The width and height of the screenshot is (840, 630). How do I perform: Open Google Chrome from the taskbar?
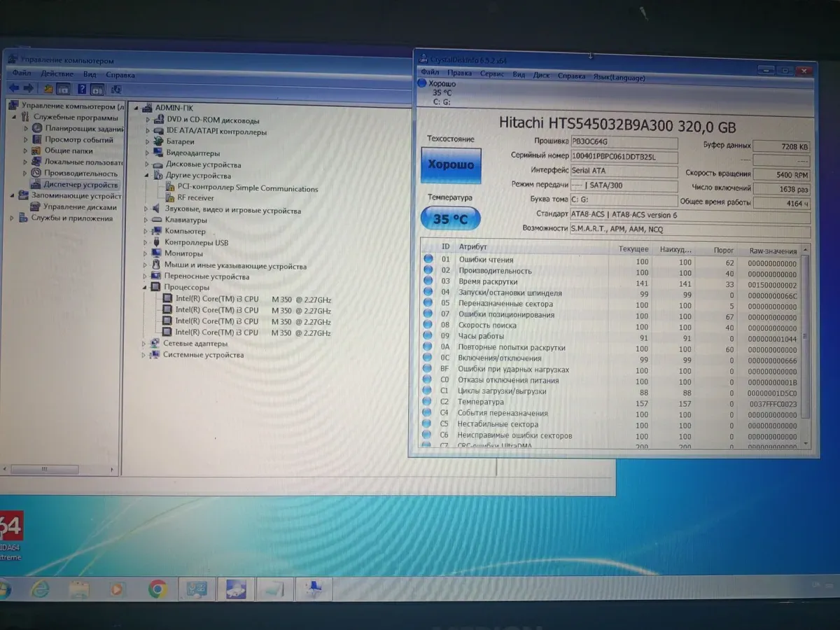(157, 589)
